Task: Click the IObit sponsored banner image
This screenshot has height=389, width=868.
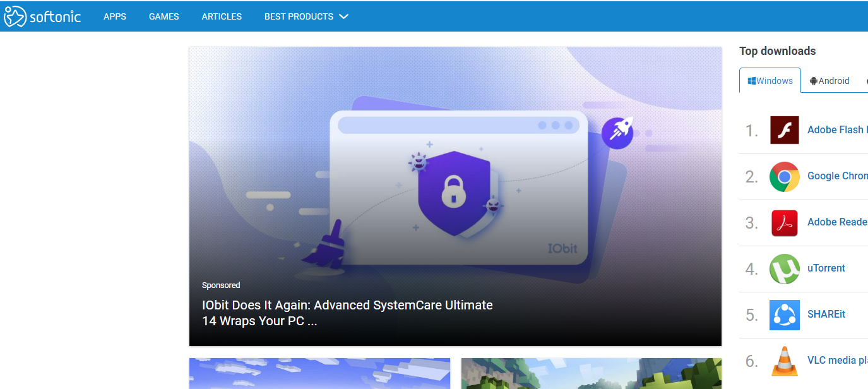Action: pos(455,177)
